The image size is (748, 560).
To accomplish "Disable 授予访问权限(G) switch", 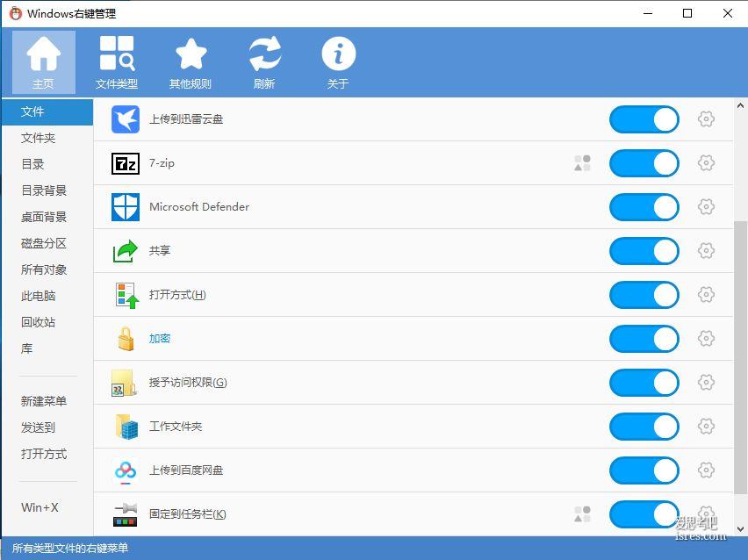I will pos(644,383).
